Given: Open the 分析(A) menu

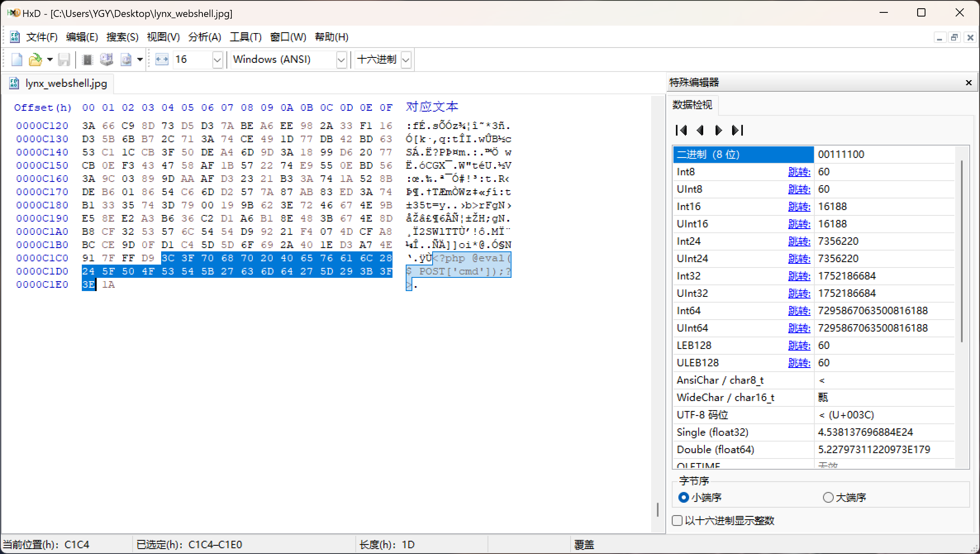Looking at the screenshot, I should click(x=205, y=37).
